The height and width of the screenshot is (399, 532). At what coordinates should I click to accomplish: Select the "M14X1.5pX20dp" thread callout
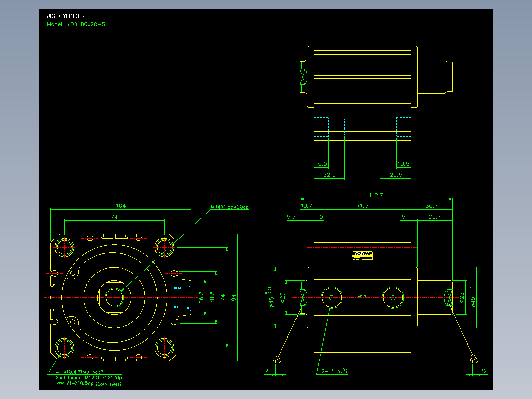click(229, 207)
